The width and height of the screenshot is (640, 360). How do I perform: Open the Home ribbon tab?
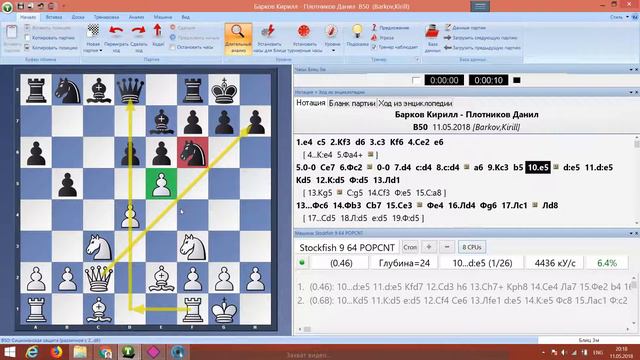pyautogui.click(x=28, y=17)
